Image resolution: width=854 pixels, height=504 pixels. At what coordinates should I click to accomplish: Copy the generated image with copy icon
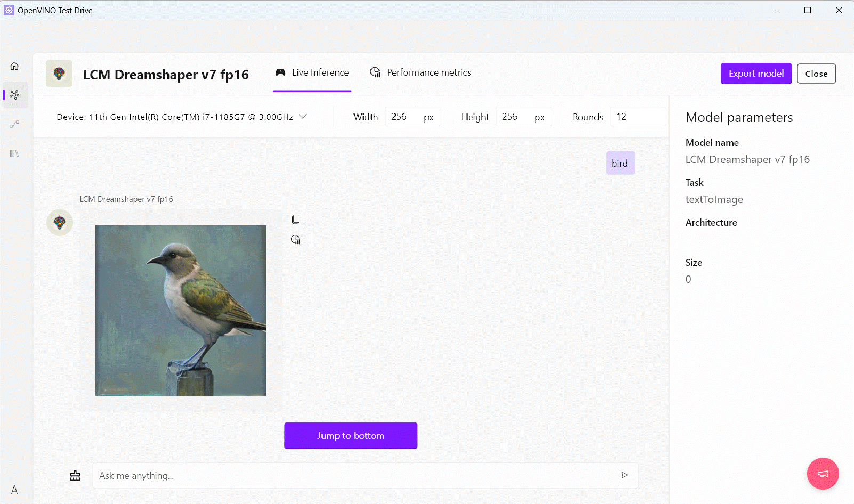click(296, 219)
